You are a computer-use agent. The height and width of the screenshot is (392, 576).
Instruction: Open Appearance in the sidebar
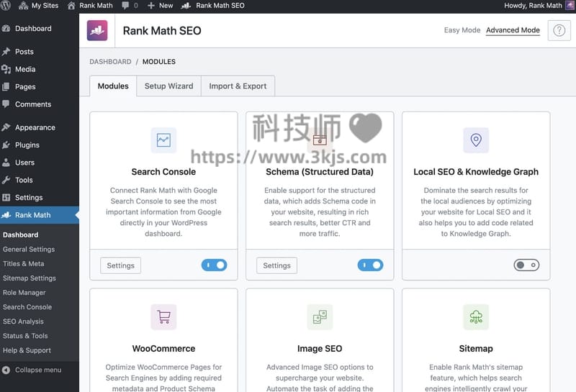pos(40,127)
